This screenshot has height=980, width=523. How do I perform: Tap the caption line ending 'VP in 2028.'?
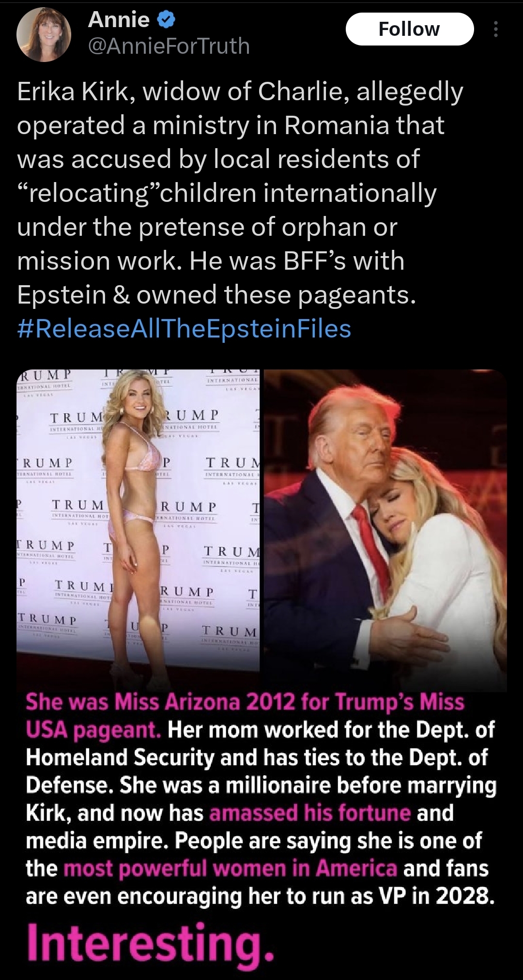point(261,896)
